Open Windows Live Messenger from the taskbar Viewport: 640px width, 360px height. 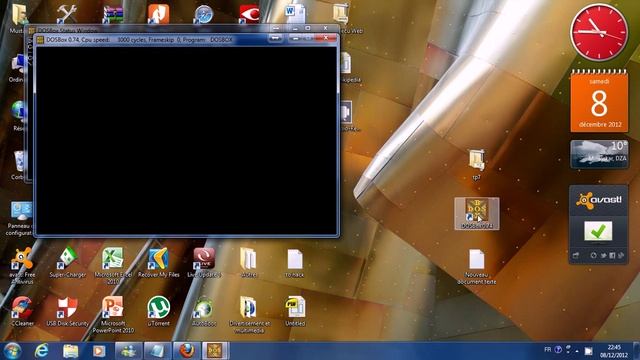[x=129, y=351]
